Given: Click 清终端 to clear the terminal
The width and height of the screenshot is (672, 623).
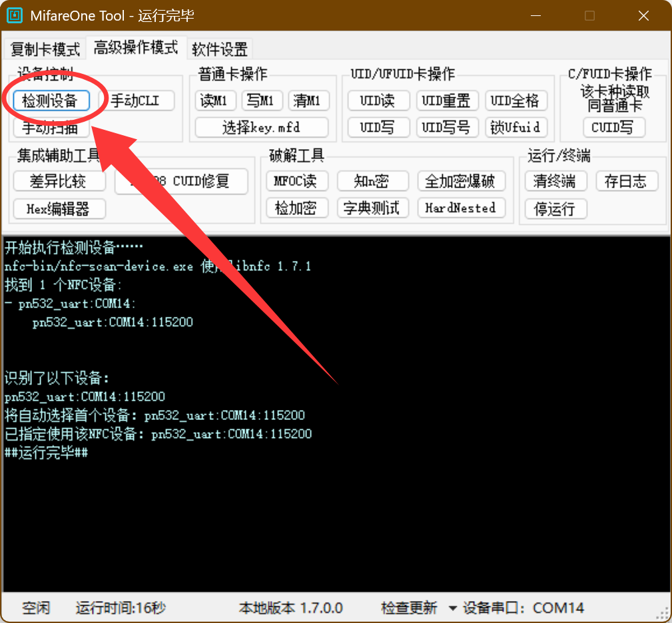Looking at the screenshot, I should 555,181.
